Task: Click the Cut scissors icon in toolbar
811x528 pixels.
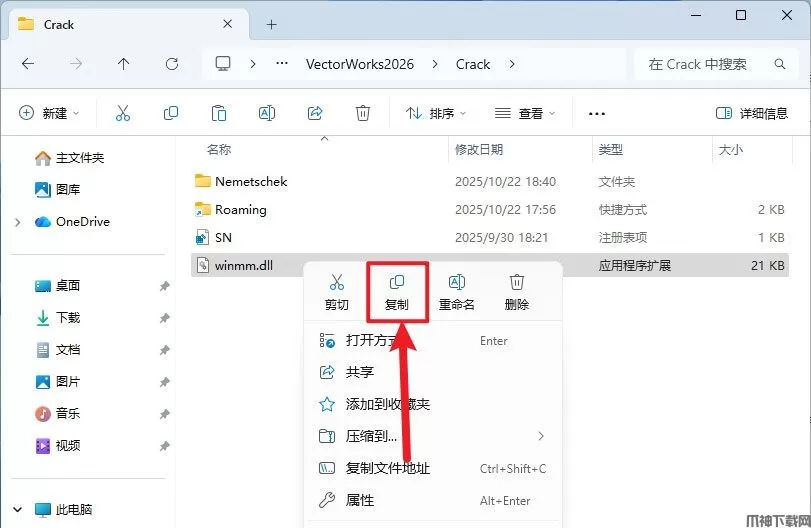Action: point(123,113)
